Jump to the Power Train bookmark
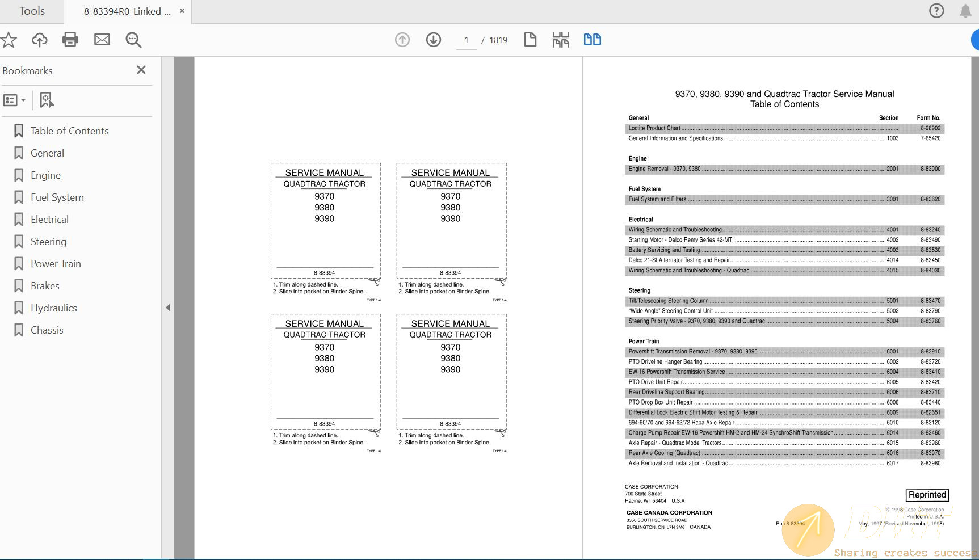Viewport: 979px width, 560px height. pyautogui.click(x=56, y=264)
